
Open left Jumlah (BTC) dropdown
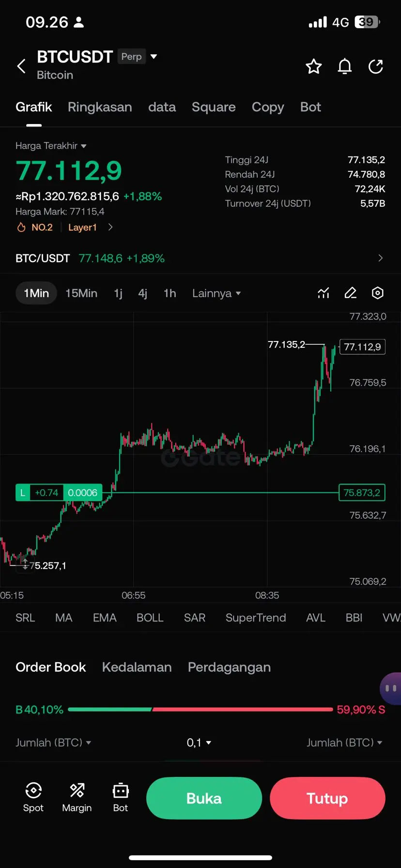[53, 743]
